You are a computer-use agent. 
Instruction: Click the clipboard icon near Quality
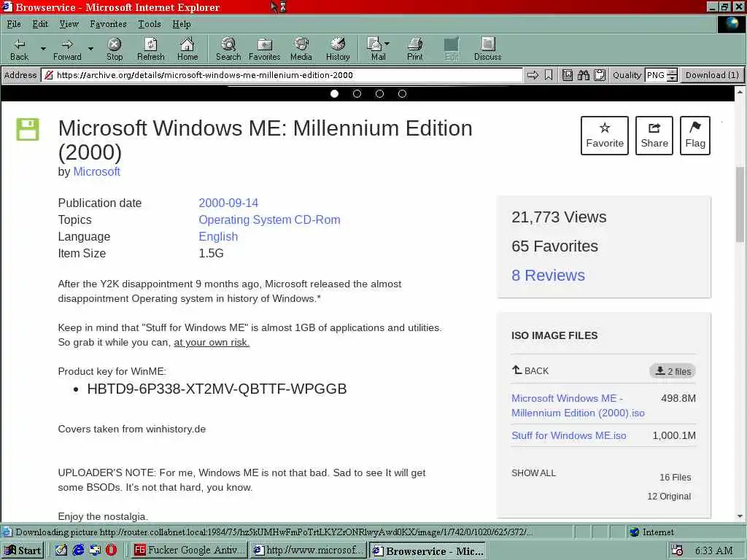click(x=600, y=75)
